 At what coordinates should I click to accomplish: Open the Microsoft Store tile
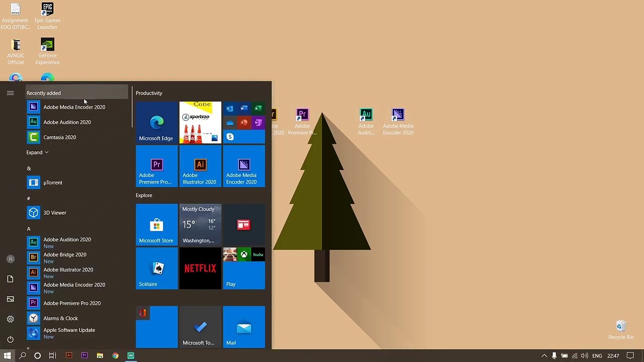pyautogui.click(x=156, y=225)
